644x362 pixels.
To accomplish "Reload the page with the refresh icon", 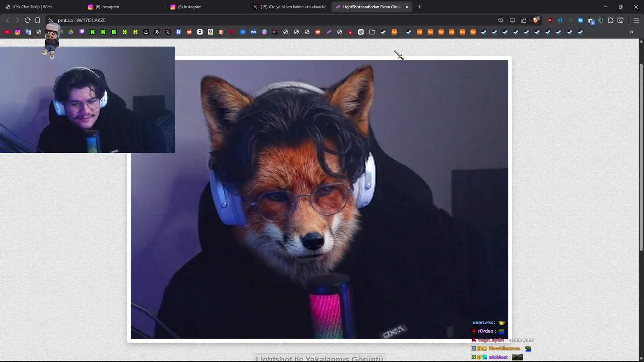I will 27,20.
